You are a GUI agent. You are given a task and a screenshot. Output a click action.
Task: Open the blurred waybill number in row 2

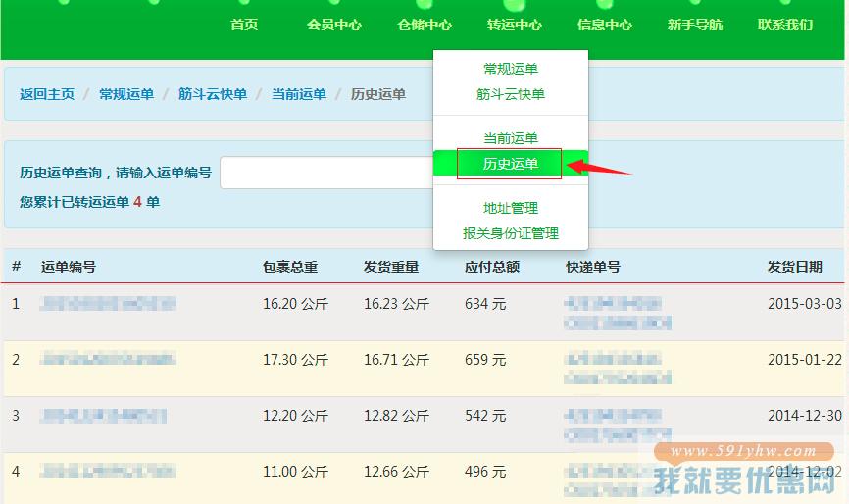(108, 358)
